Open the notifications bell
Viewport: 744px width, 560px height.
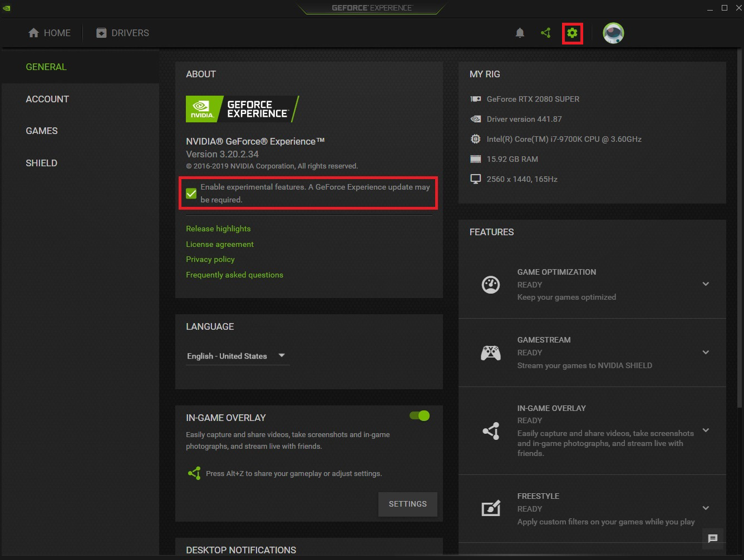tap(520, 33)
